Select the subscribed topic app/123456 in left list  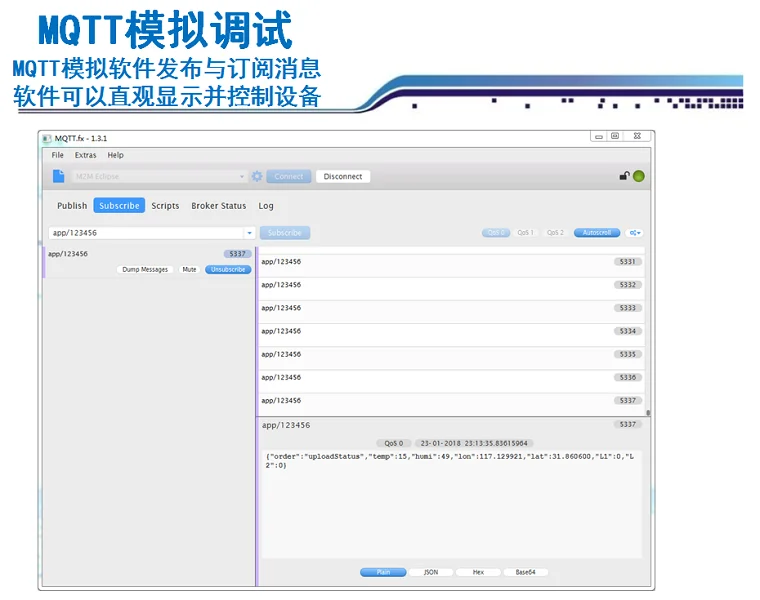coord(147,262)
